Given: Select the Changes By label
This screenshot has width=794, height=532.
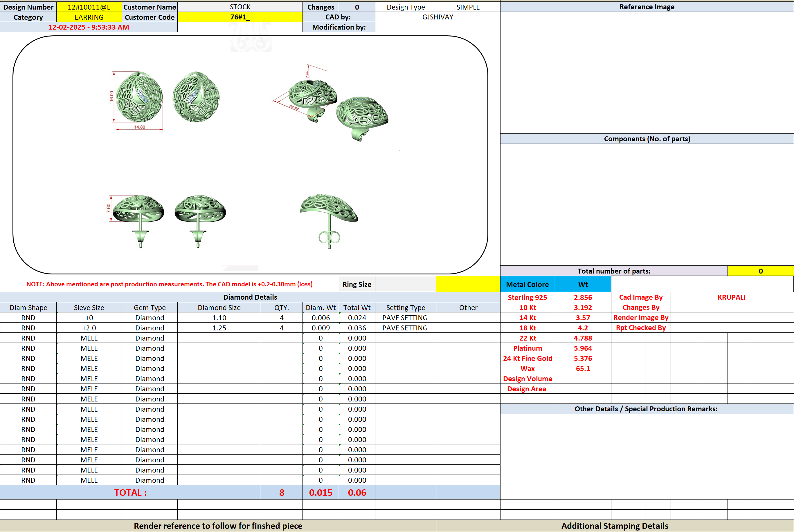Looking at the screenshot, I should pyautogui.click(x=641, y=307).
